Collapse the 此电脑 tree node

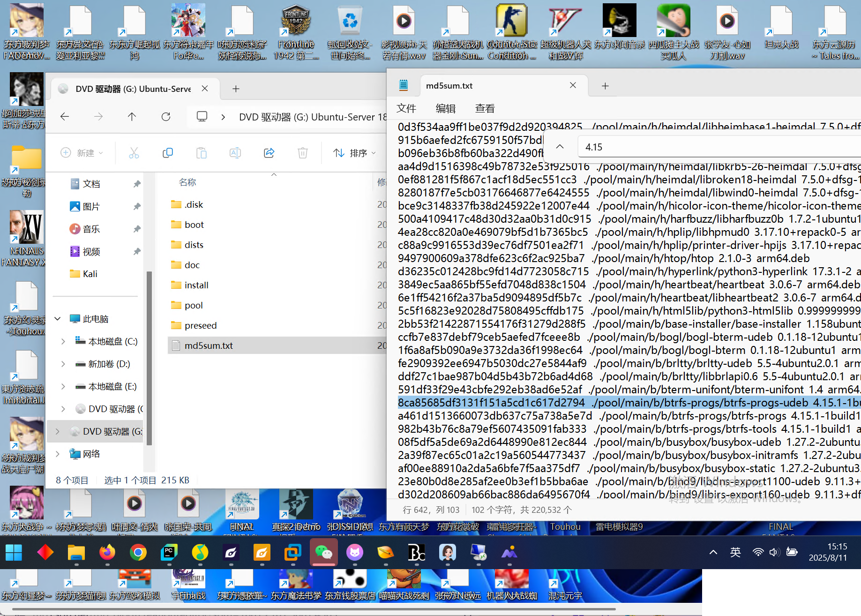[x=58, y=319]
